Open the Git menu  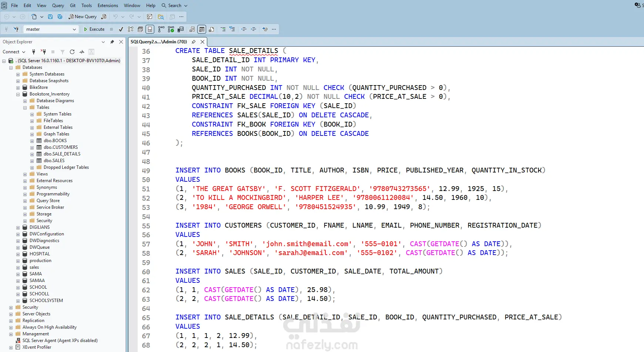tap(73, 6)
